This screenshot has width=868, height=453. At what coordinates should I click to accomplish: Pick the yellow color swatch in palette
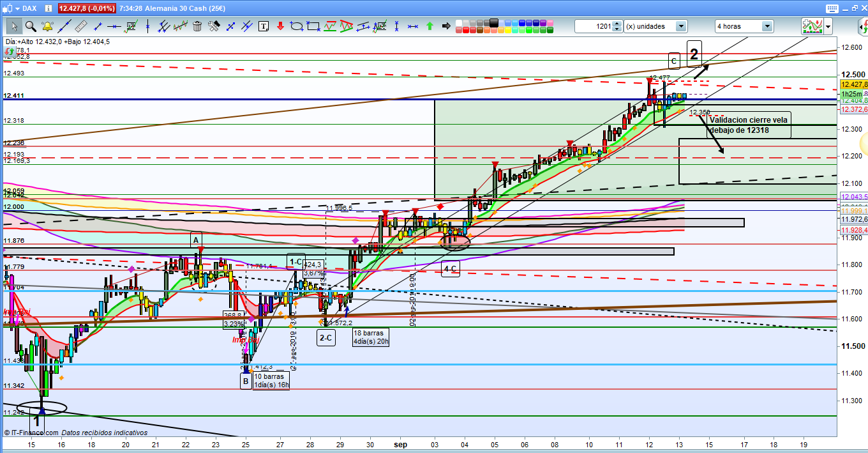[x=506, y=29]
